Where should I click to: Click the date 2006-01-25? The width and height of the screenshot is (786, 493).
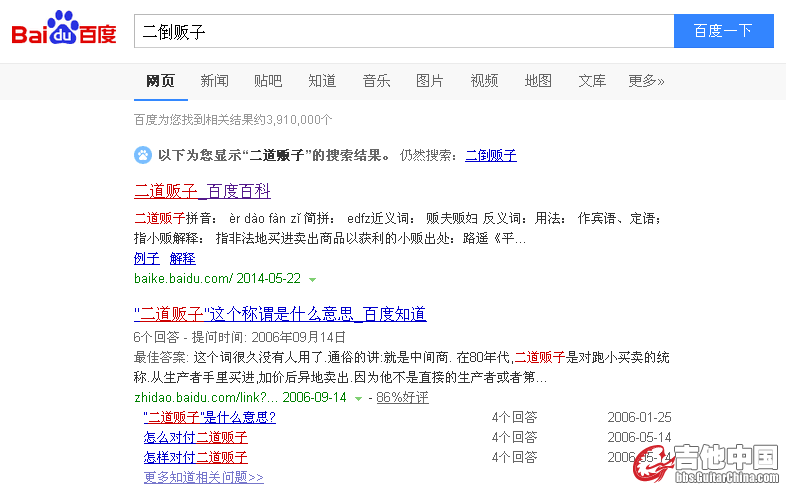639,417
